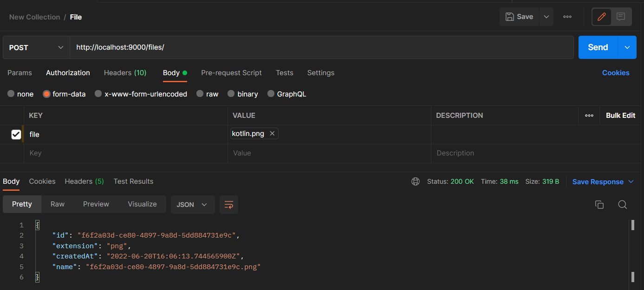Click the empty Key input field
Screen dimensions: 644x290
tap(125, 153)
